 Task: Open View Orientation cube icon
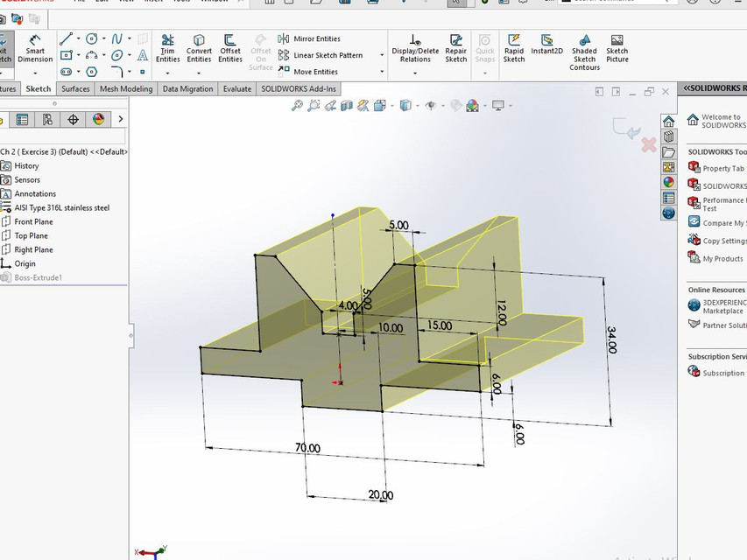pos(380,106)
